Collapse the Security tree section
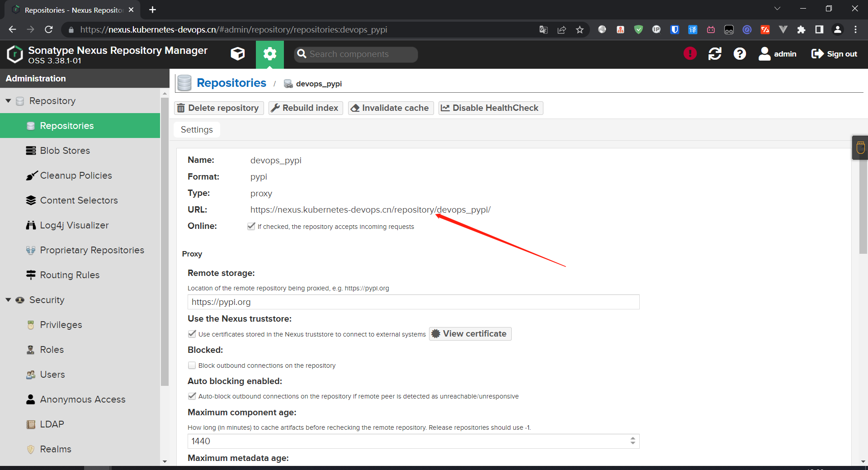Viewport: 868px width, 470px height. pos(8,300)
